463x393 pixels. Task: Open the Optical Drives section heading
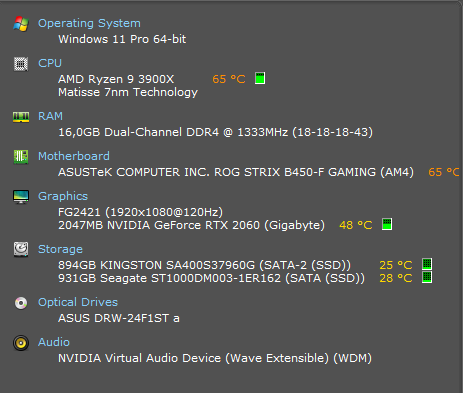click(x=78, y=302)
